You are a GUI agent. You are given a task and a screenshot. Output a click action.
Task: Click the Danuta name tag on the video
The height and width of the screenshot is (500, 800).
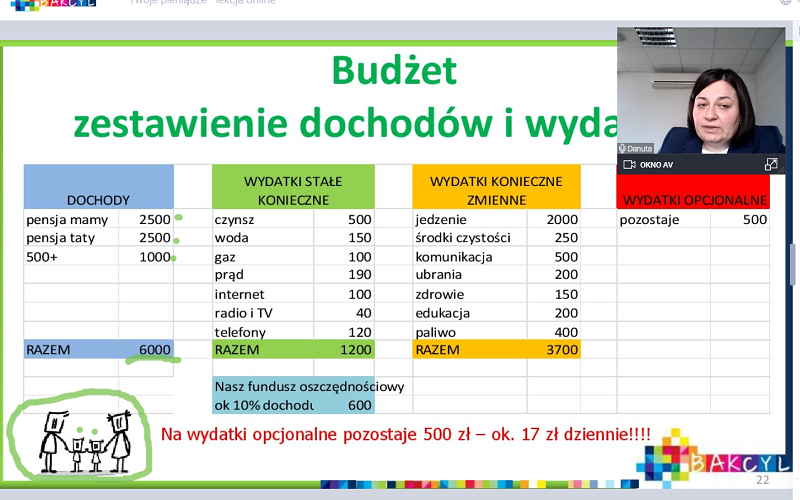640,148
